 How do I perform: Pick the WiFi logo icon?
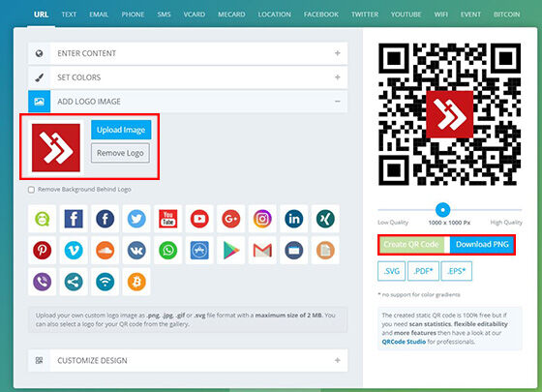tap(105, 282)
